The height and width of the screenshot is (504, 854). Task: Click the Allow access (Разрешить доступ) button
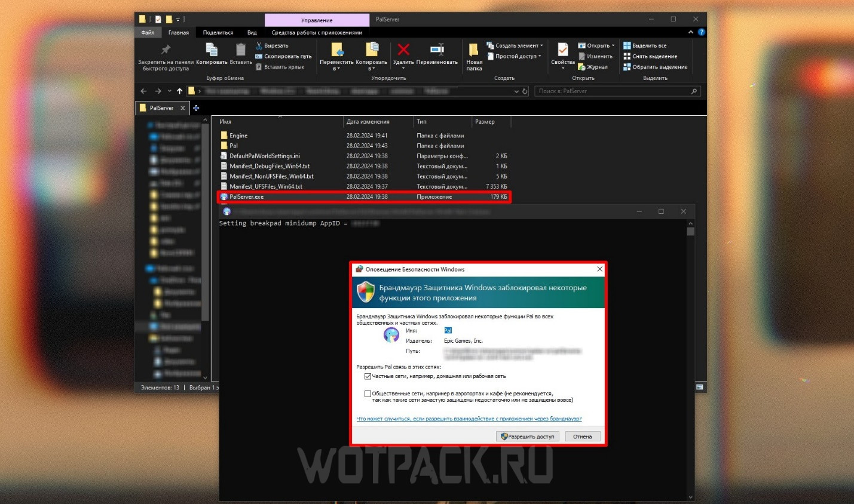click(x=528, y=437)
